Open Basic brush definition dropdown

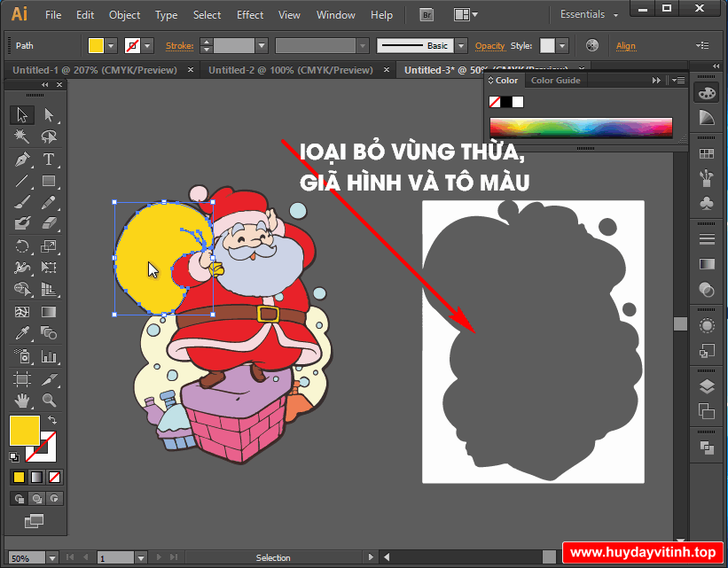click(461, 46)
